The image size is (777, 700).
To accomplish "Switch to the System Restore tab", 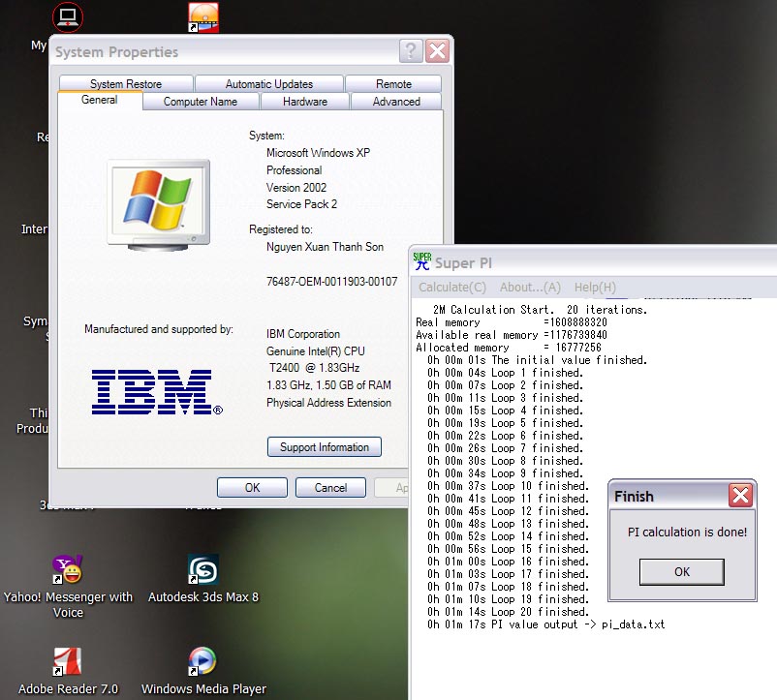I will click(x=126, y=84).
